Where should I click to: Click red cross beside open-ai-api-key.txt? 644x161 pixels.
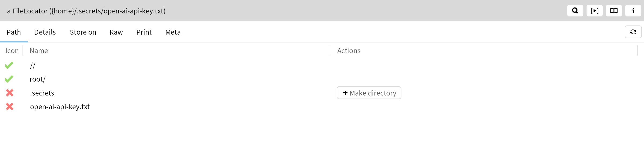[10, 107]
